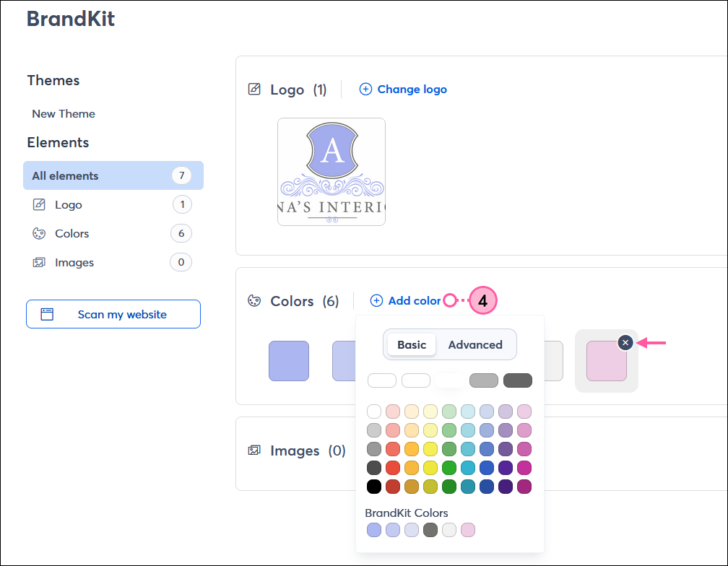This screenshot has width=728, height=566.
Task: Click the image icon beside the Images heading
Action: pos(254,450)
